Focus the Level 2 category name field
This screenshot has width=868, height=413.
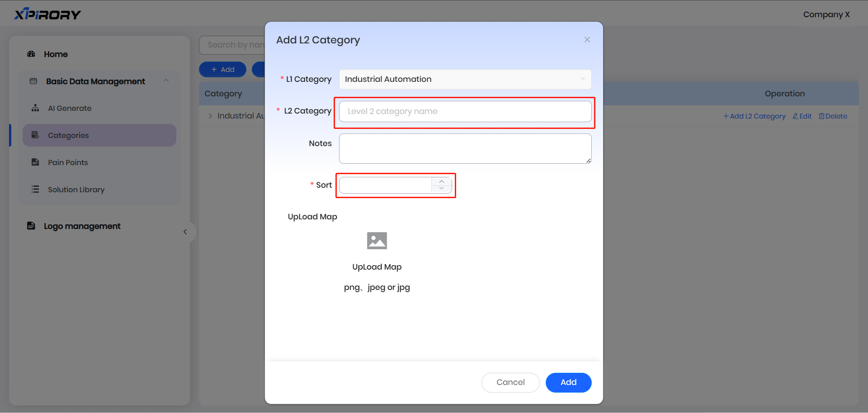point(465,111)
